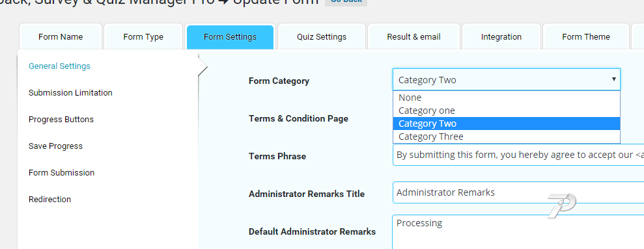Go to Result & email tab
The height and width of the screenshot is (249, 644).
413,36
